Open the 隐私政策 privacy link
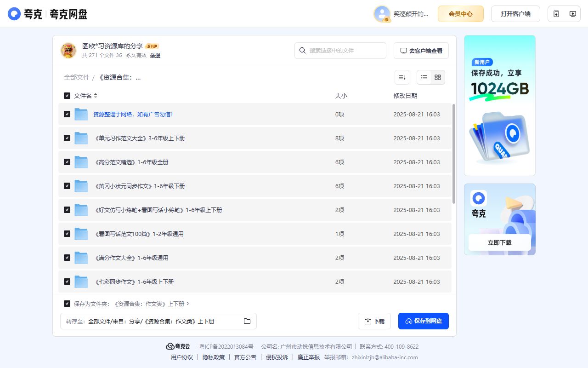 (213, 357)
